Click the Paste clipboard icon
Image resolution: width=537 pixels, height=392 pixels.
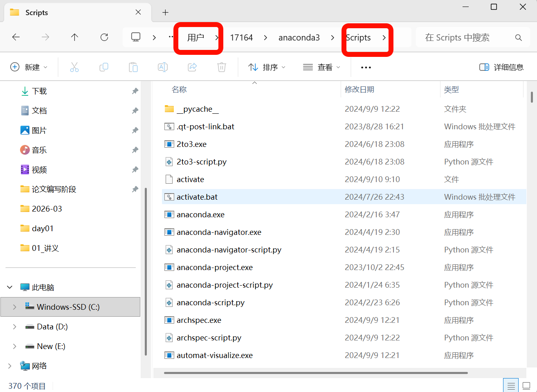tap(133, 67)
